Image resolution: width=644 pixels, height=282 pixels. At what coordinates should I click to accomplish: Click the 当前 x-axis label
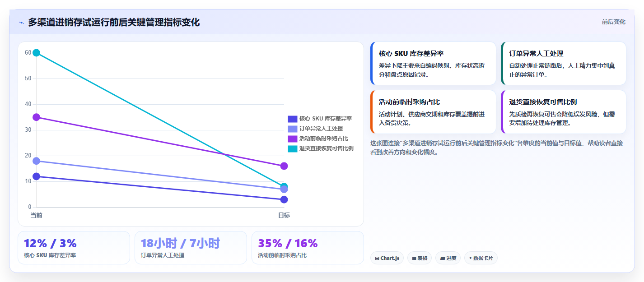(37, 215)
